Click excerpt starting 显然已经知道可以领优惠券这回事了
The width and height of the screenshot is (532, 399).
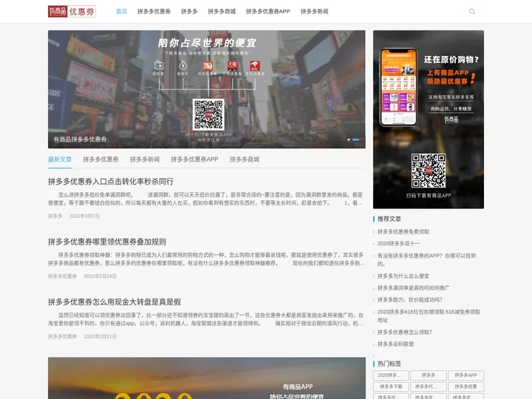coord(206,319)
